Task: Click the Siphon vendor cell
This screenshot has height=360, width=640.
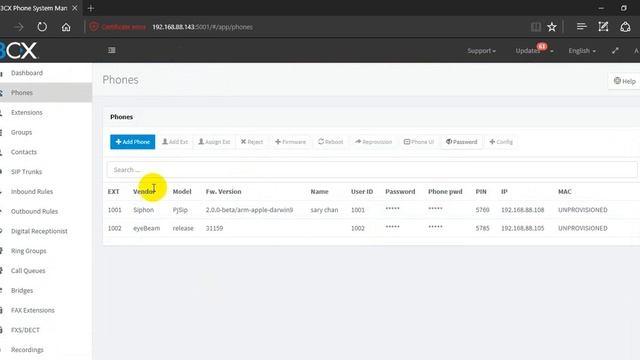Action: pos(144,210)
